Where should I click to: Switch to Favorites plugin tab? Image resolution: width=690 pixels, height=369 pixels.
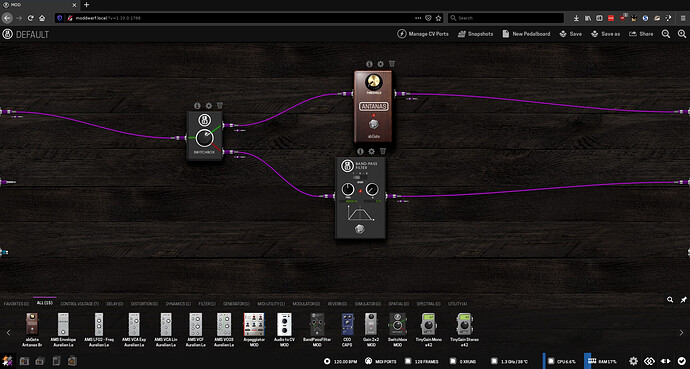tap(16, 304)
